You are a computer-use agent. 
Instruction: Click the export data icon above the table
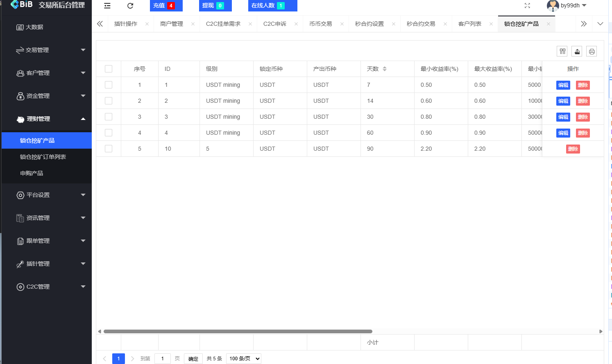(x=577, y=51)
